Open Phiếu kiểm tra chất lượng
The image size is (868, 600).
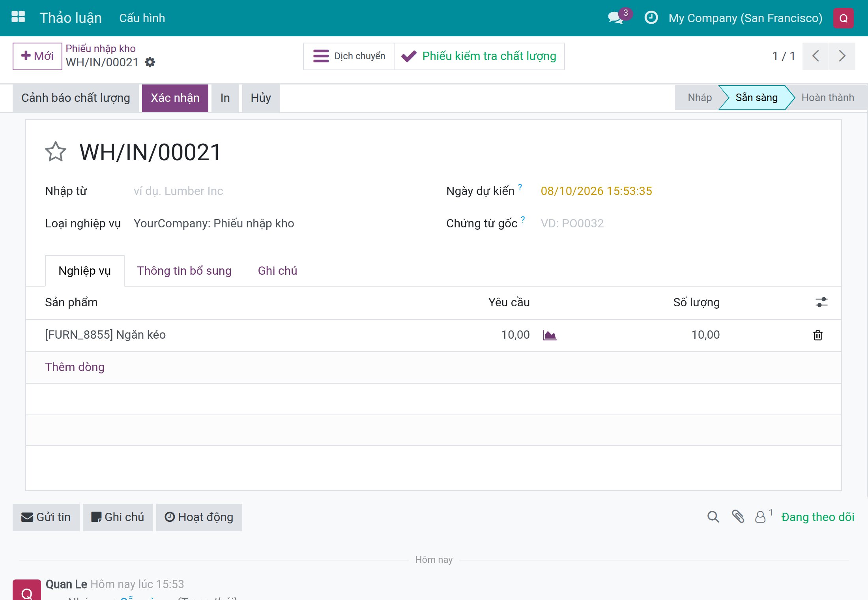(x=479, y=56)
